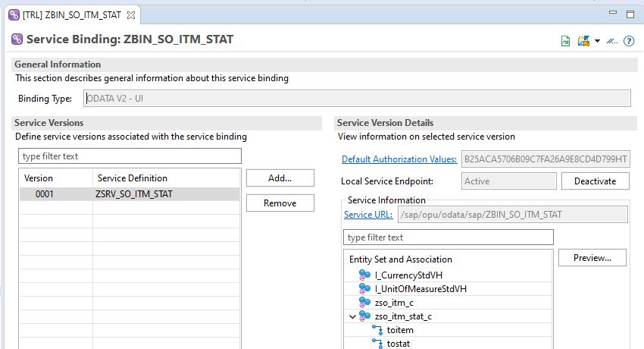
Task: Click service binding icon beside the title
Action: click(x=17, y=39)
